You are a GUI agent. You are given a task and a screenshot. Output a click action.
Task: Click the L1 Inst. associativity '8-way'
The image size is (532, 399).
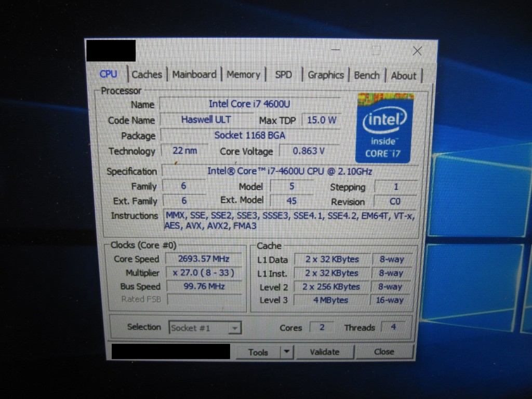pyautogui.click(x=391, y=273)
